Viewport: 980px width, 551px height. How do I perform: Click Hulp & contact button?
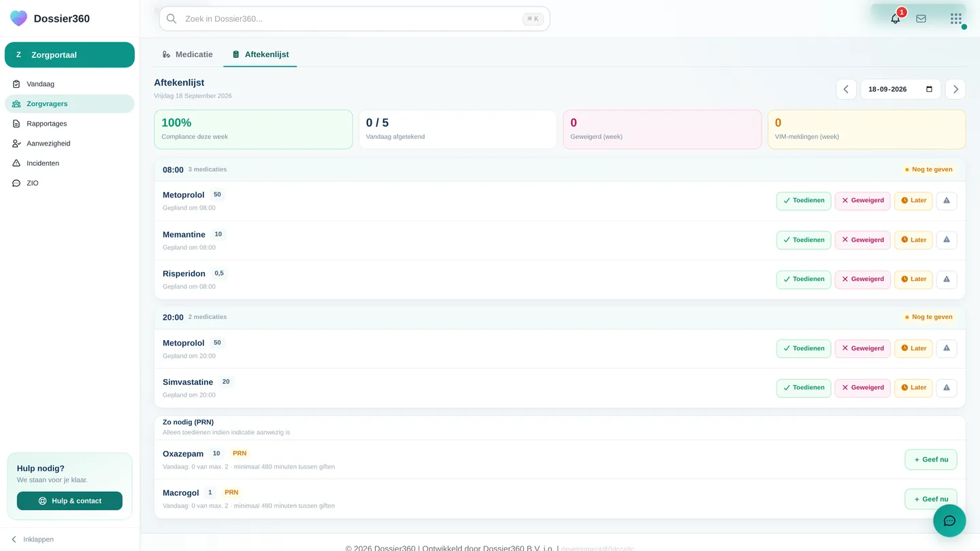[69, 501]
